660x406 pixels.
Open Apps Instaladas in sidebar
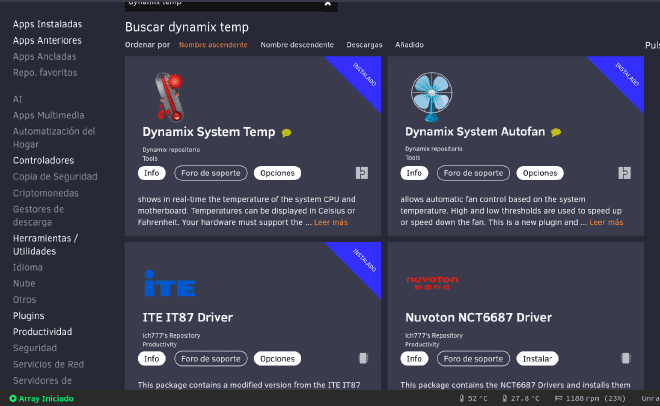tap(48, 24)
